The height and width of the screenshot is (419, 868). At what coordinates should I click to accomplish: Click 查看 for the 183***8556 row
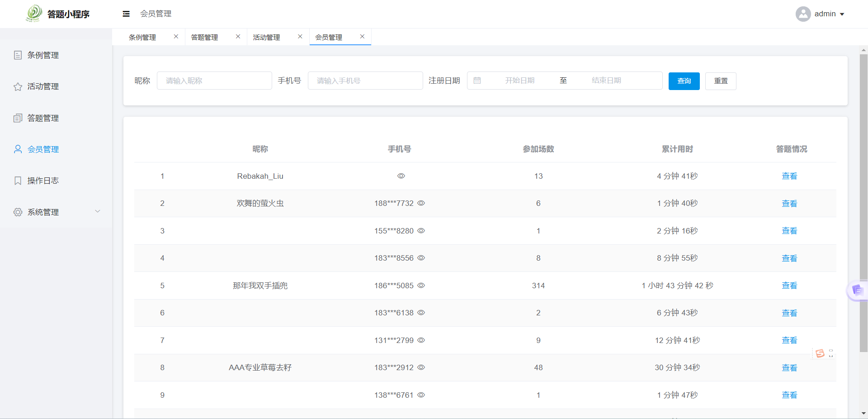pos(789,258)
